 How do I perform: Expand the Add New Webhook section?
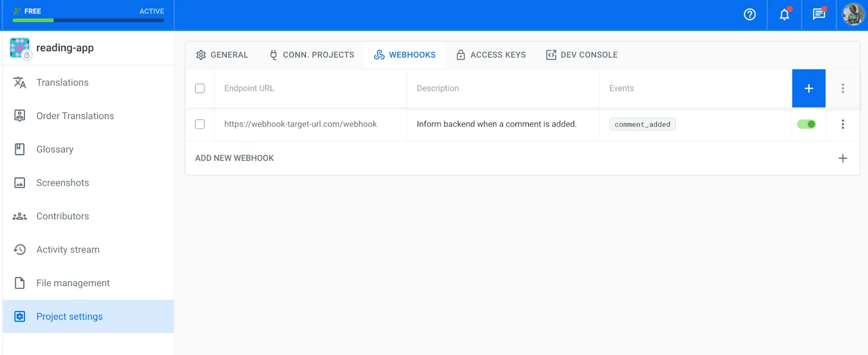coord(843,158)
